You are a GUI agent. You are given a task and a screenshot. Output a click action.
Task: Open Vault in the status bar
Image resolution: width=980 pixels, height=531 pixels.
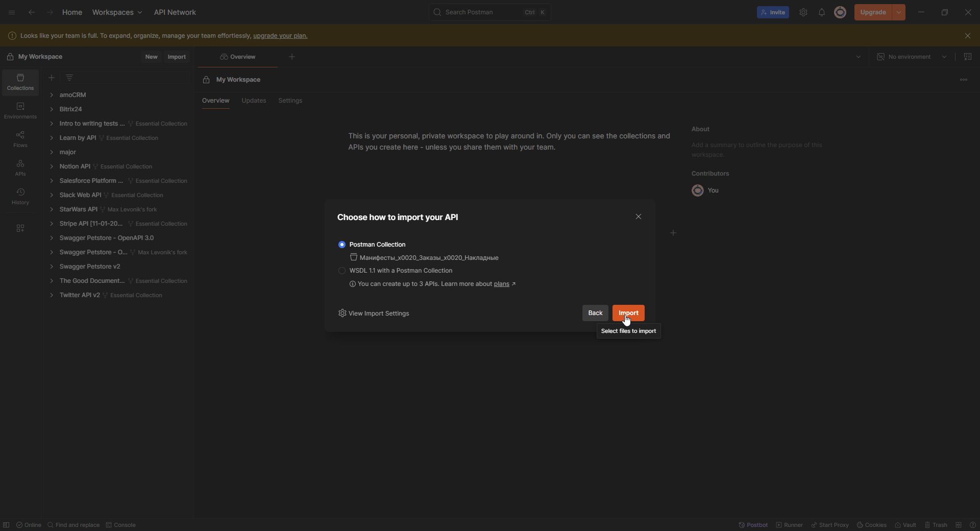pyautogui.click(x=905, y=525)
